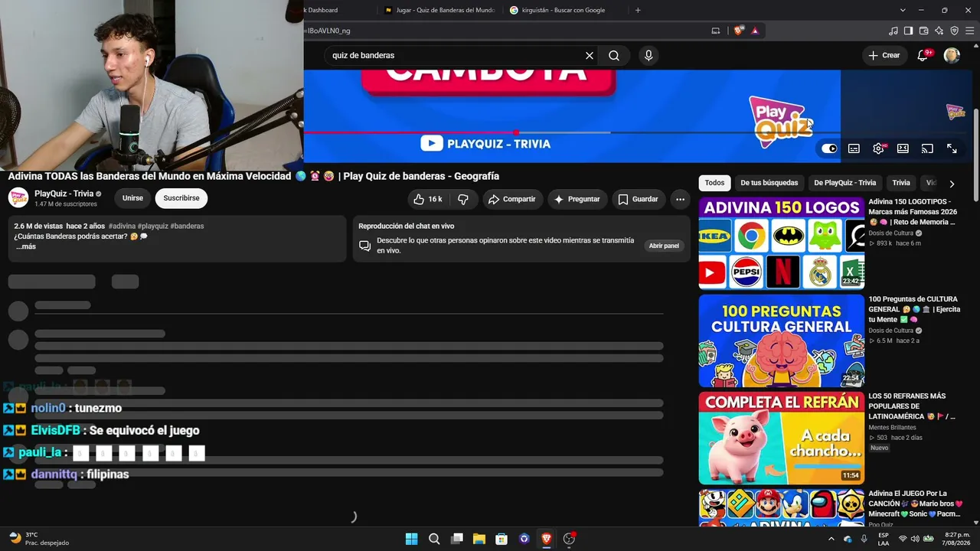This screenshot has height=551, width=980.
Task: Click the Unirse membership button
Action: (132, 198)
